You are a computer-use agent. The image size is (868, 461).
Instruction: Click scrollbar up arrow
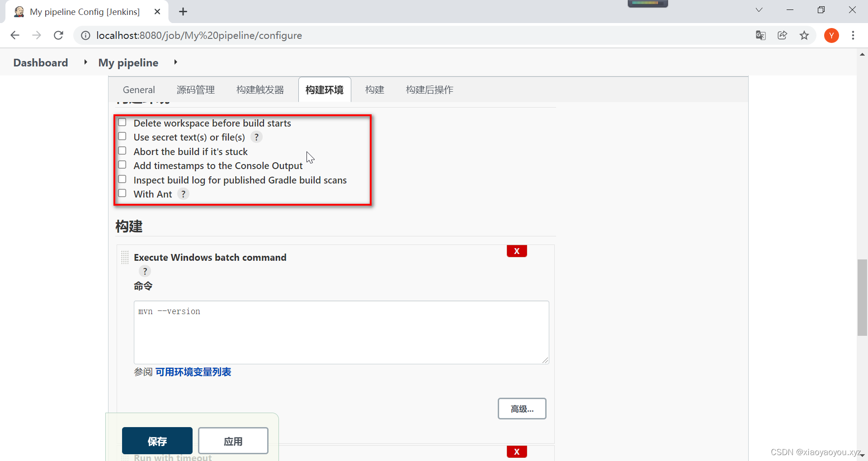coord(862,54)
